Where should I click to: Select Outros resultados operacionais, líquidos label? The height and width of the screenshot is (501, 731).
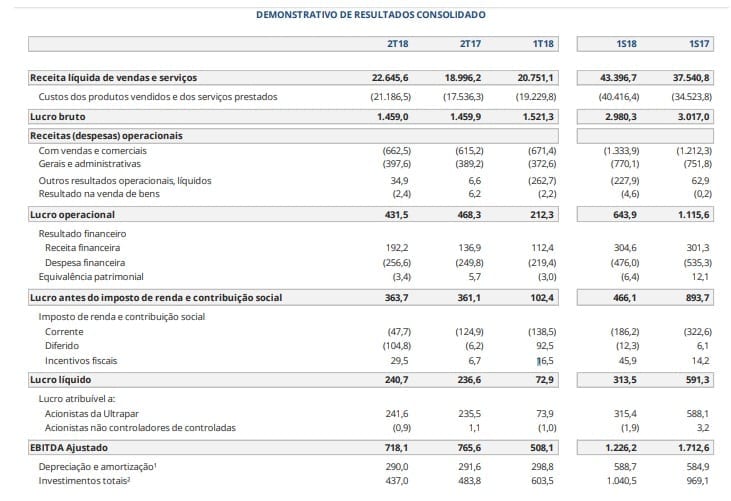coord(125,180)
